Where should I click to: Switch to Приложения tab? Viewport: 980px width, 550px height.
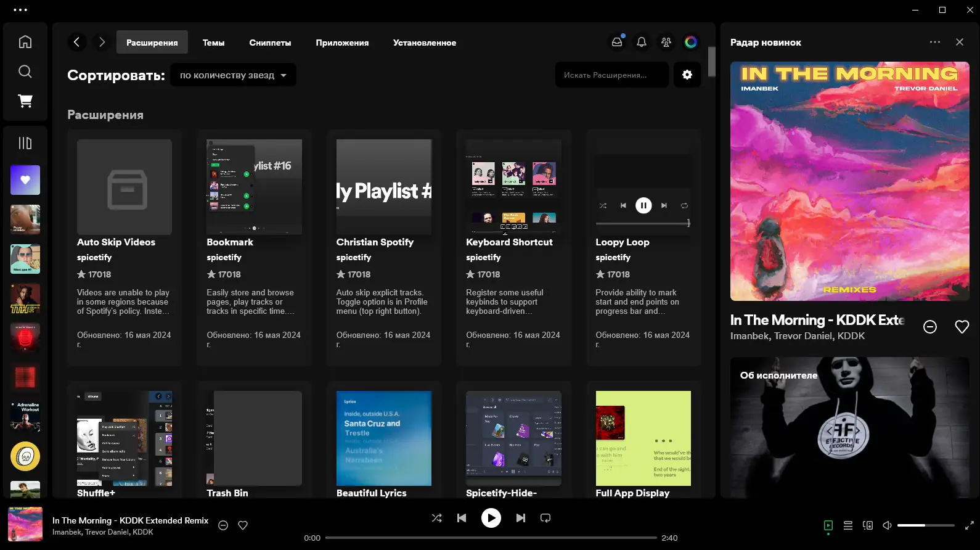pos(342,43)
